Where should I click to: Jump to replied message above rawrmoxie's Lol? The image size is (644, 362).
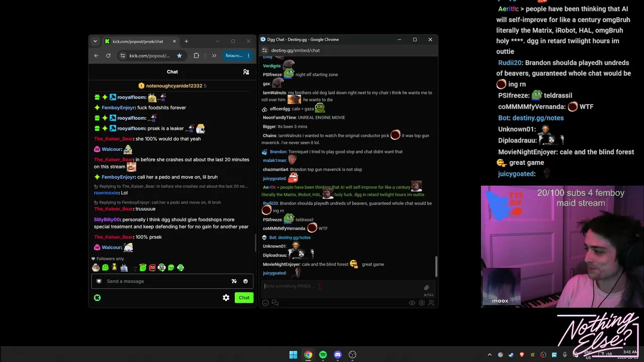click(171, 186)
